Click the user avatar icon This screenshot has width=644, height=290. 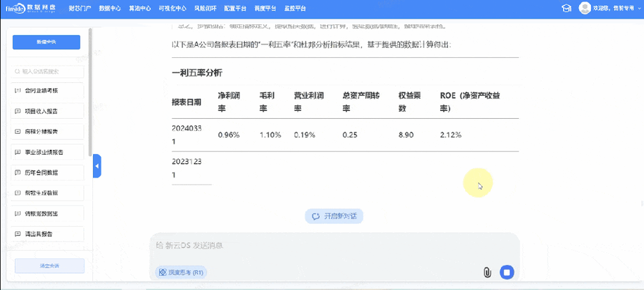pyautogui.click(x=585, y=8)
